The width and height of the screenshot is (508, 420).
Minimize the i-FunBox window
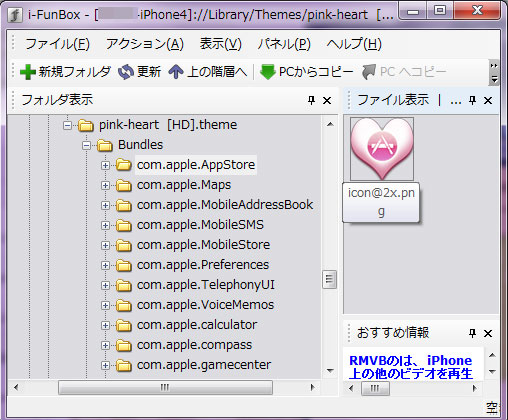413,12
